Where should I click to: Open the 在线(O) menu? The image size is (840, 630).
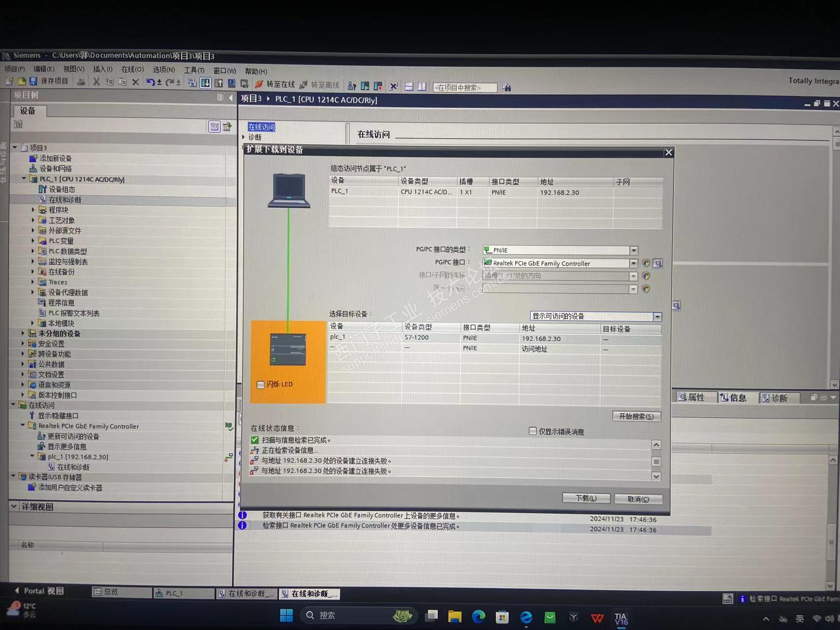pyautogui.click(x=132, y=70)
